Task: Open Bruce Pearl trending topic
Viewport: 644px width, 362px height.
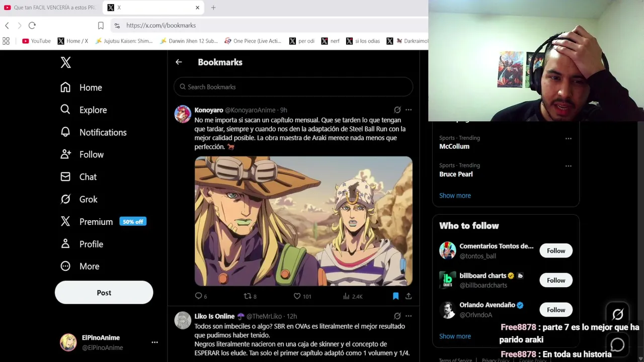Action: [456, 174]
